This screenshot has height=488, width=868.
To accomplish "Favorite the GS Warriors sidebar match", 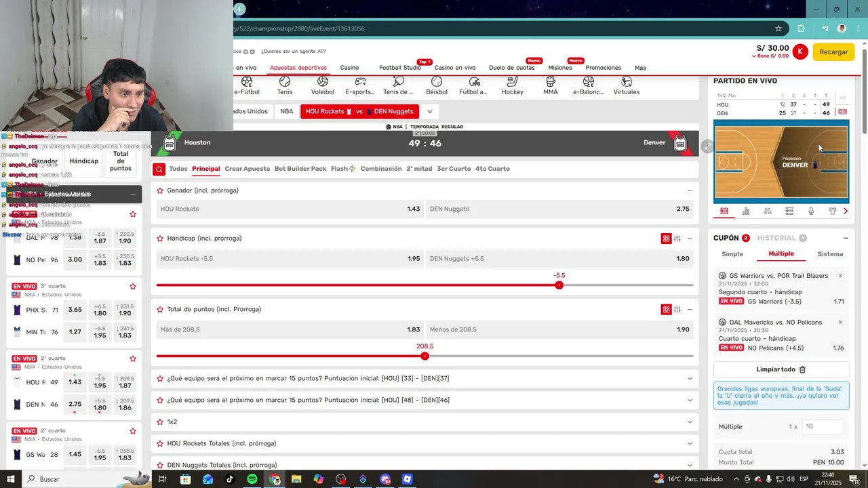I will coord(133,431).
